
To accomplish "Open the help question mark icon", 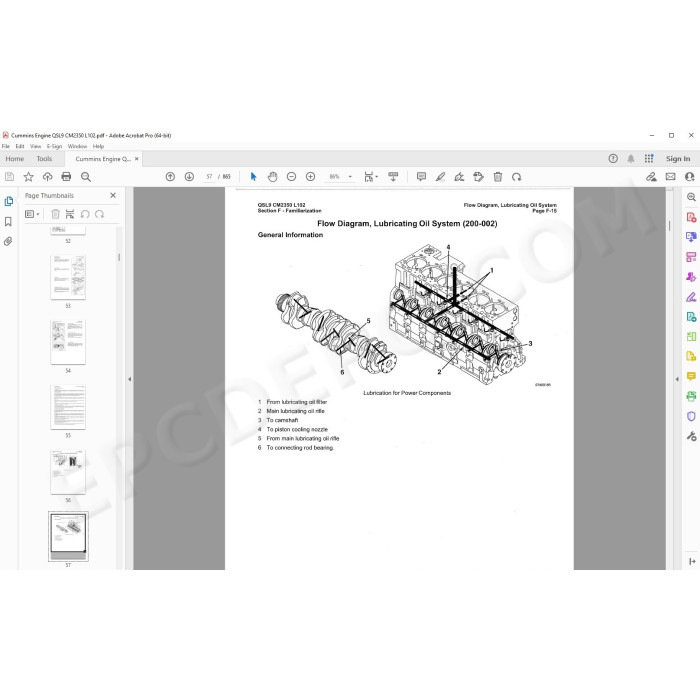I will tap(613, 158).
